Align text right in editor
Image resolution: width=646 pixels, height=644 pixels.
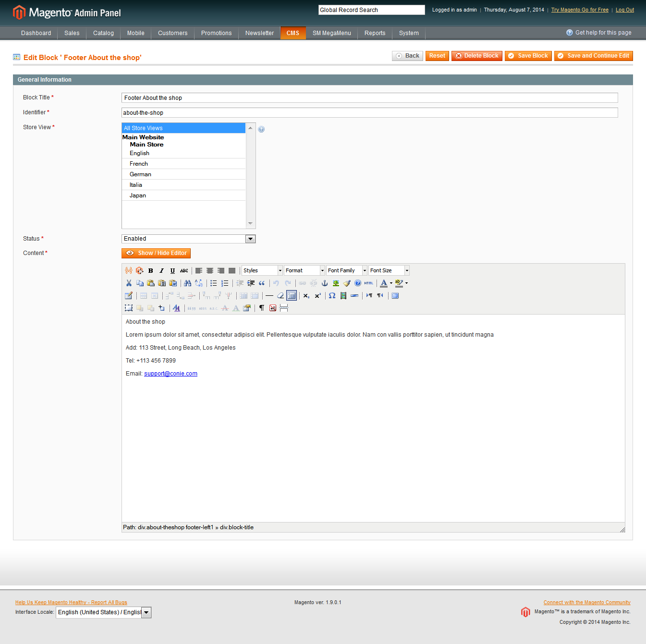pyautogui.click(x=220, y=270)
